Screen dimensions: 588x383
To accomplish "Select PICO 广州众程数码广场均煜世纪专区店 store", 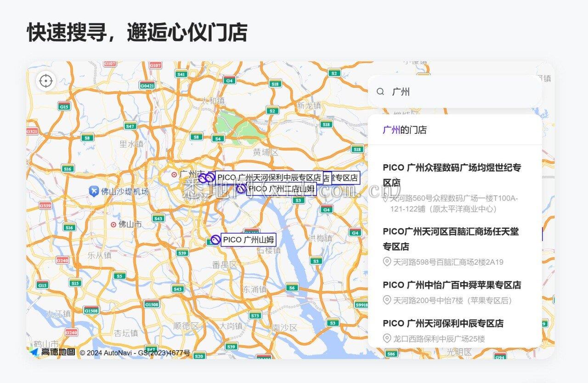I will [x=452, y=175].
